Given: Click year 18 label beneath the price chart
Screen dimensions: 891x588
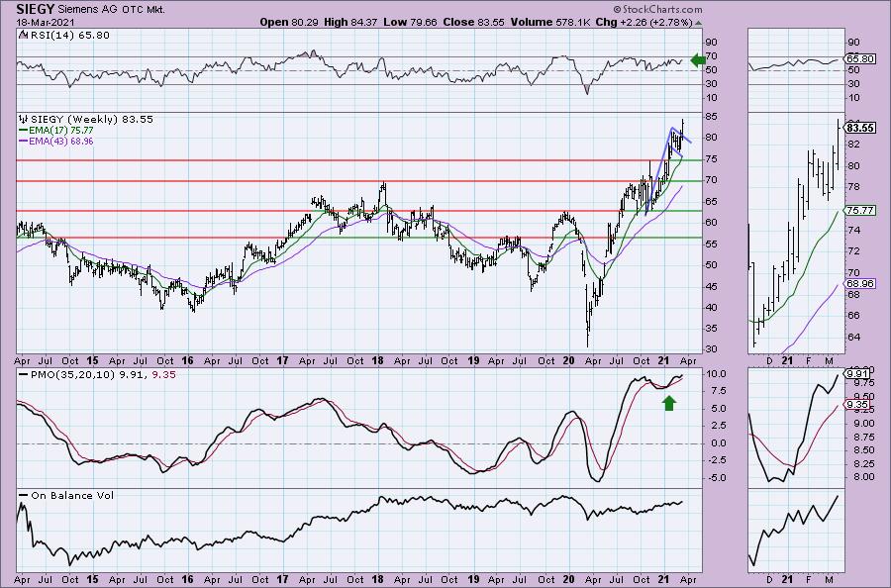Looking at the screenshot, I should click(377, 360).
